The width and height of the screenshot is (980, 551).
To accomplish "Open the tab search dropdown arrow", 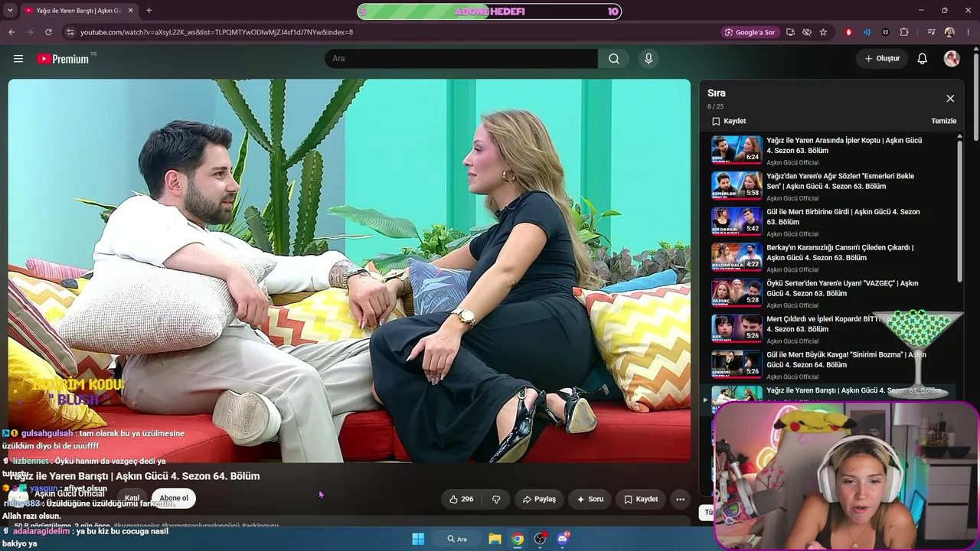I will (10, 11).
